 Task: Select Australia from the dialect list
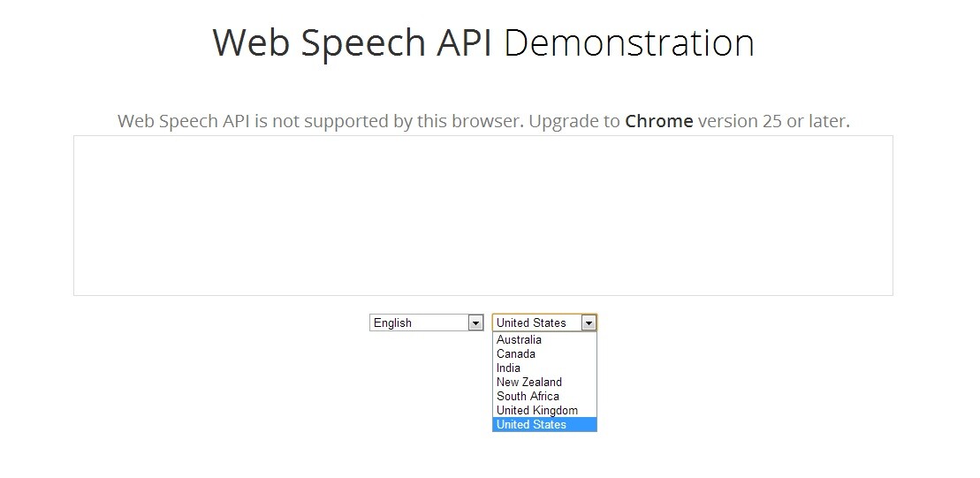tap(544, 340)
